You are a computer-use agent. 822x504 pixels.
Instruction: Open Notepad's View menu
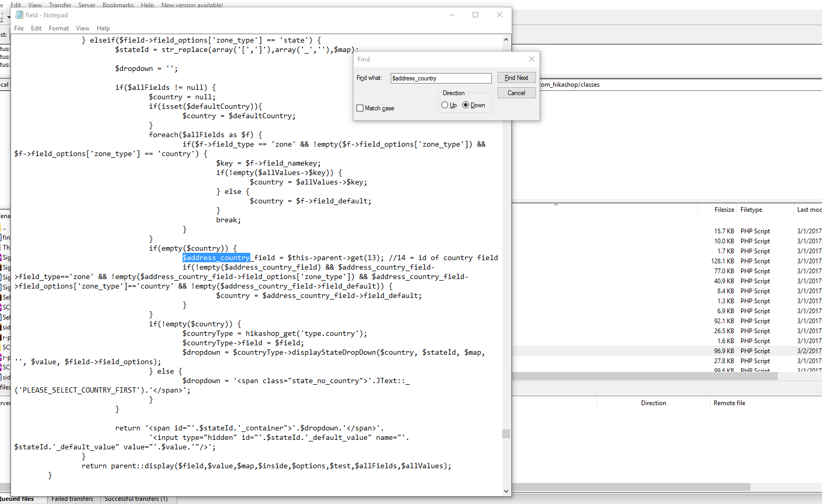point(83,28)
